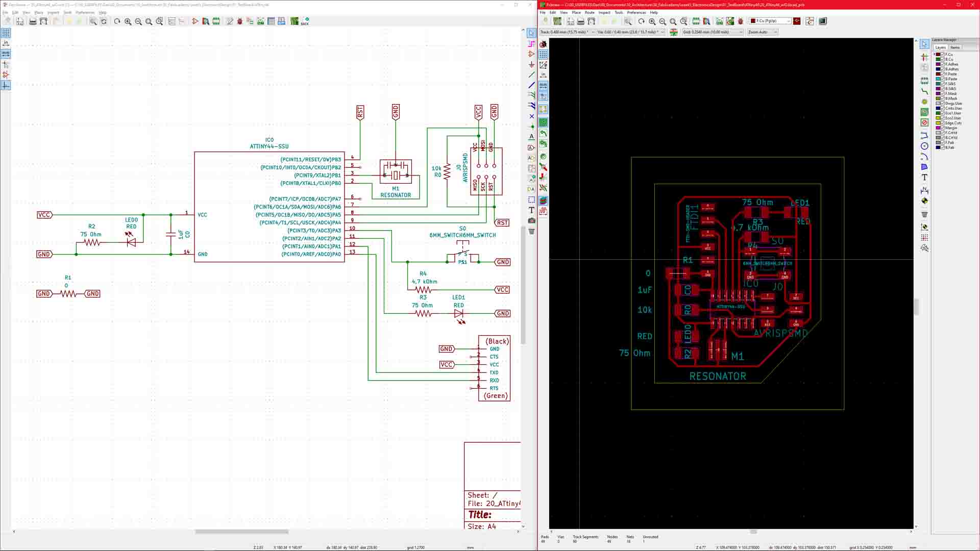This screenshot has height=551, width=980.
Task: Click F.Cu layer color swatch
Action: point(938,55)
